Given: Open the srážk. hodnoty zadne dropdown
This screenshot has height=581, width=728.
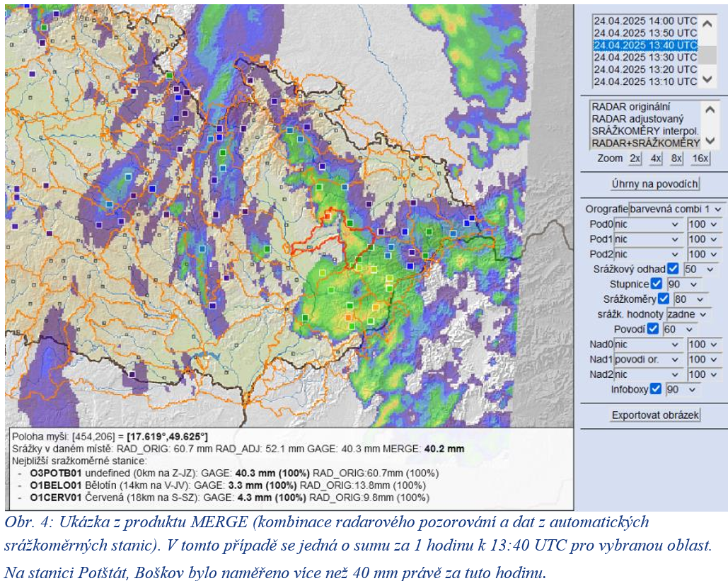Looking at the screenshot, I should 688,314.
